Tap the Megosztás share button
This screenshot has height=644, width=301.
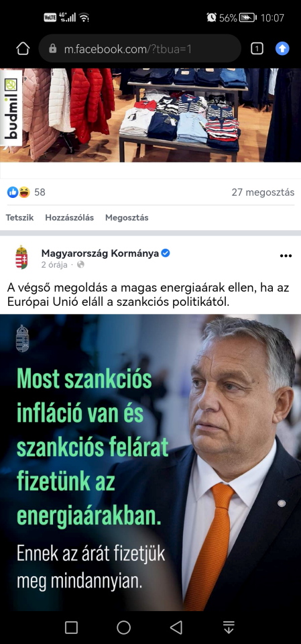(127, 217)
